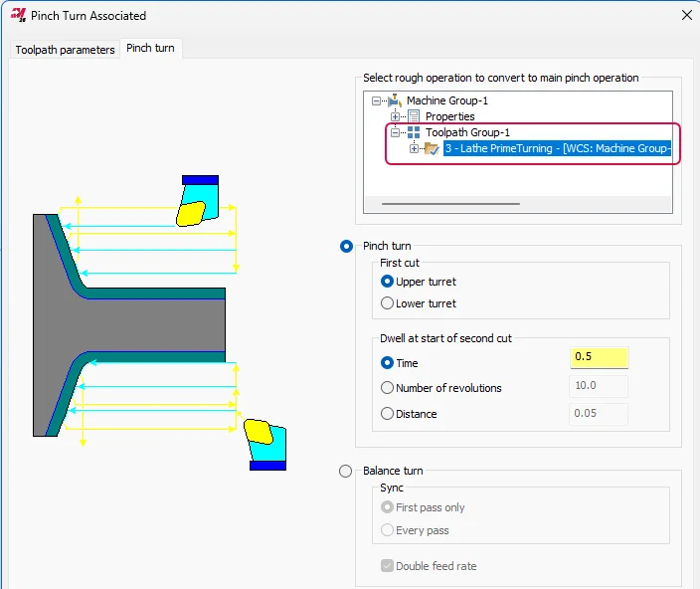This screenshot has height=589, width=700.
Task: Collapse the Machine Group-1 tree node
Action: 376,100
